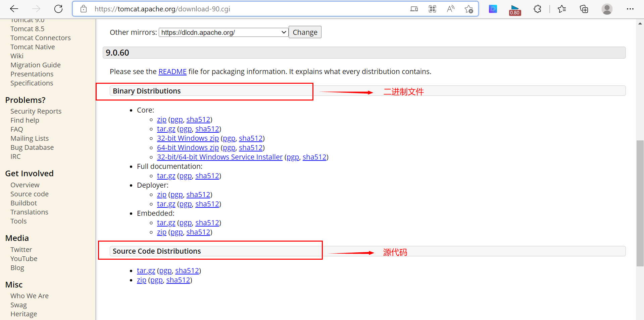Open browser Settings and more menu
The height and width of the screenshot is (320, 644).
[630, 9]
